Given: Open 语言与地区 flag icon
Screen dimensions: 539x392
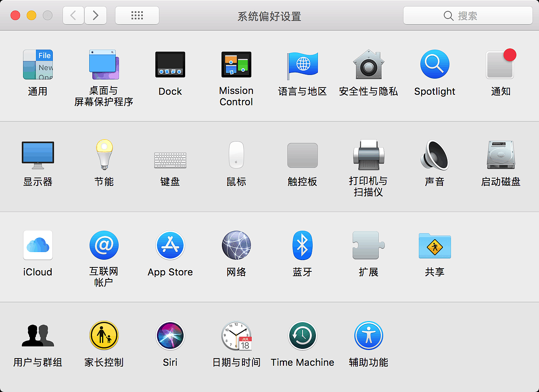Looking at the screenshot, I should click(x=303, y=65).
